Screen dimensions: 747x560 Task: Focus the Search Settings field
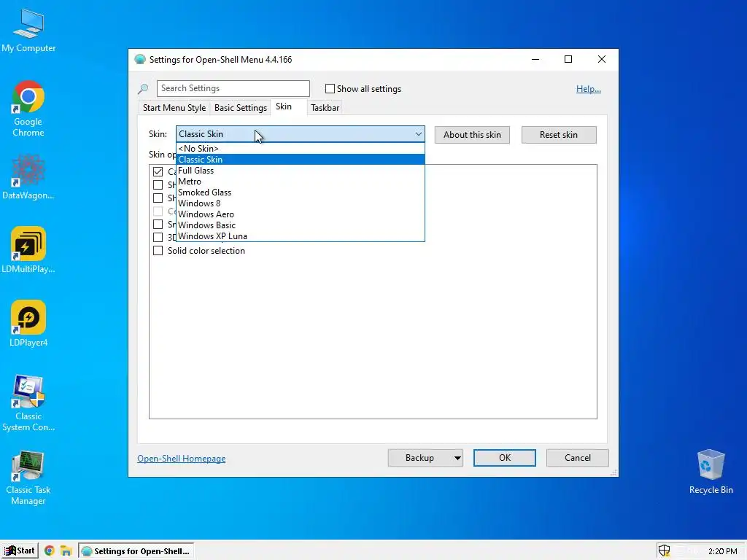point(233,88)
